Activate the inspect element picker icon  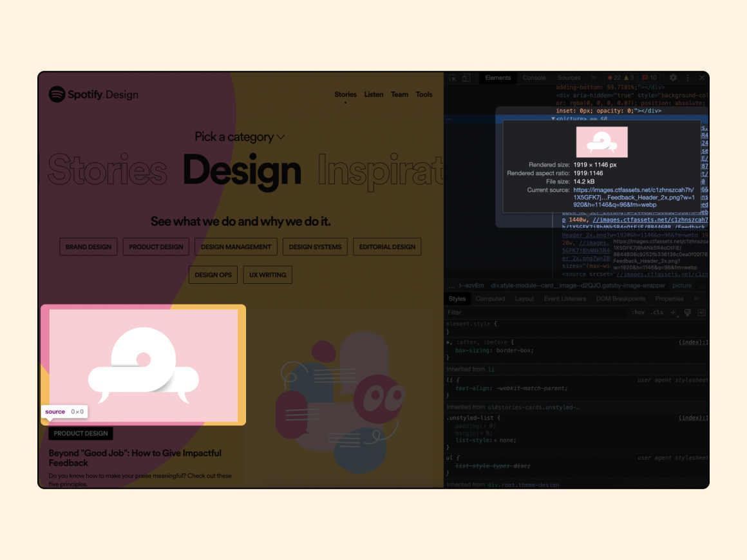(x=453, y=78)
